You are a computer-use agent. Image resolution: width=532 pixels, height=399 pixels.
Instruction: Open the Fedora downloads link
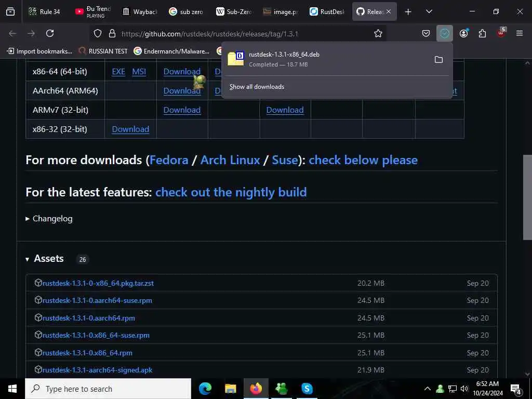coord(169,160)
